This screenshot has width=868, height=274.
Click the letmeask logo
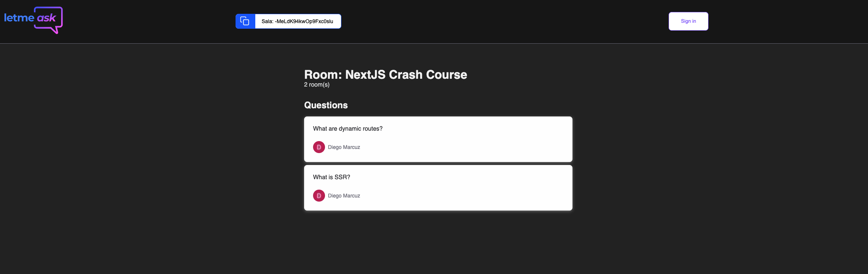click(33, 20)
